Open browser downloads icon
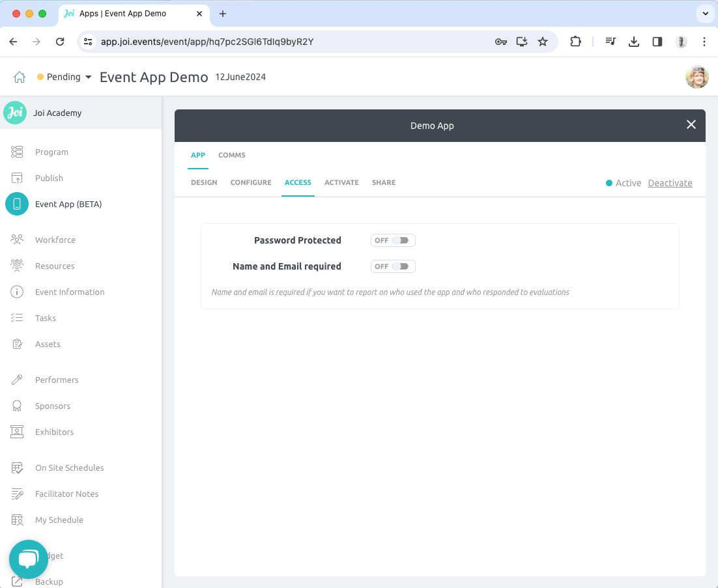The width and height of the screenshot is (718, 588). click(x=634, y=42)
